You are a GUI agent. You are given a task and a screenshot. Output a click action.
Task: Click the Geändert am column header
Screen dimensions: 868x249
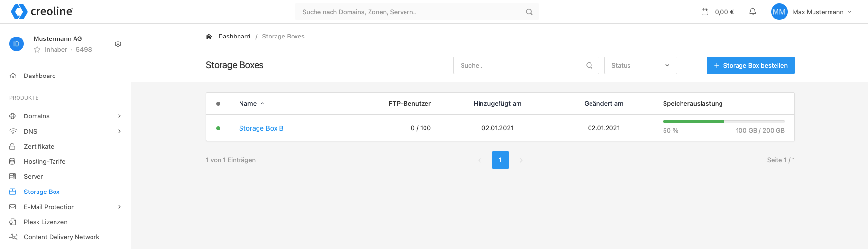click(x=604, y=103)
